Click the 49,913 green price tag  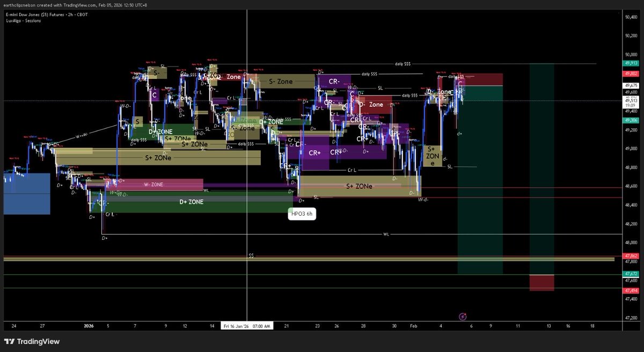coord(631,63)
